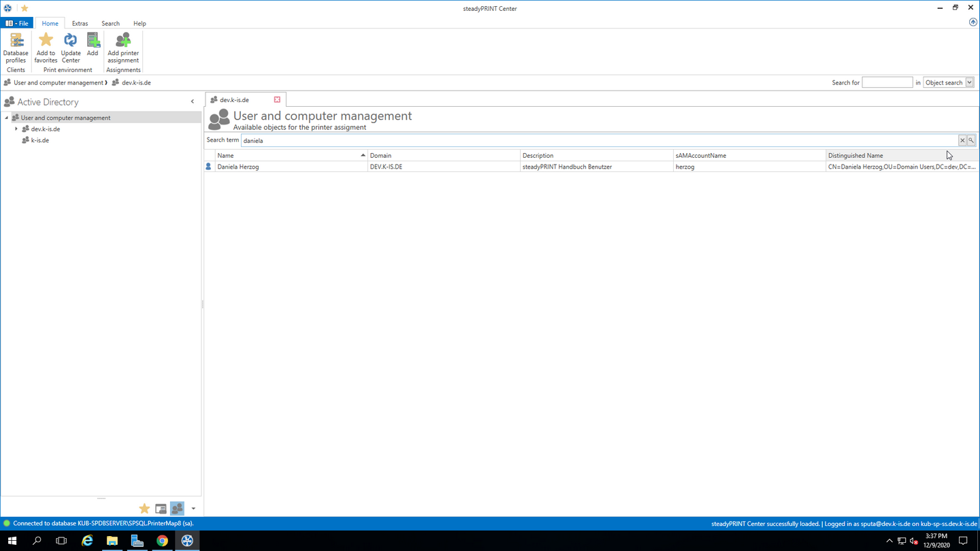
Task: Open the Help ribbon tab
Action: tap(140, 23)
